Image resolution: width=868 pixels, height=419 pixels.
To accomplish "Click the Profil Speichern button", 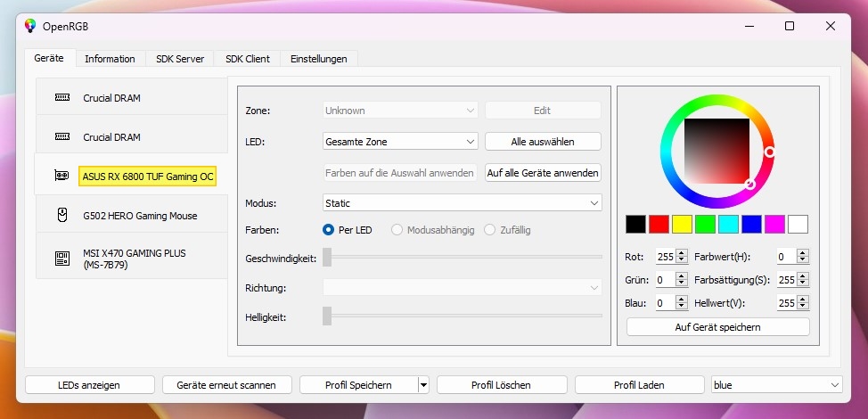I will coord(359,385).
